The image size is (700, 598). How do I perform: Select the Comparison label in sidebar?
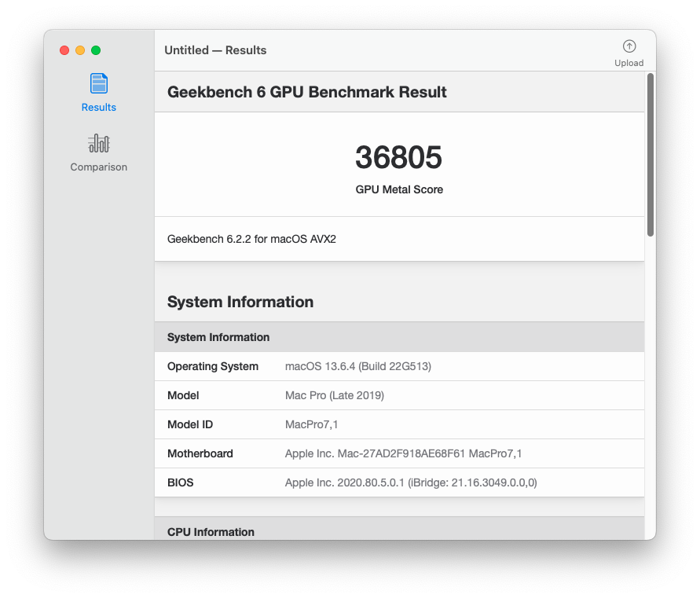point(99,167)
